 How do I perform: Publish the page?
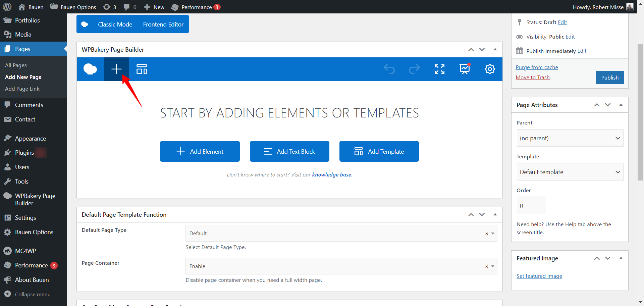pos(610,78)
